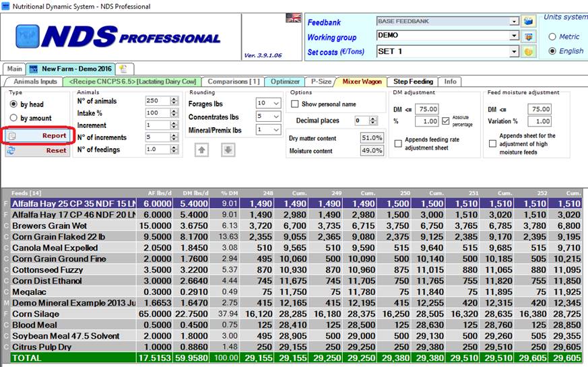Open the Animals Inputs tab
The width and height of the screenshot is (588, 367).
(x=35, y=81)
